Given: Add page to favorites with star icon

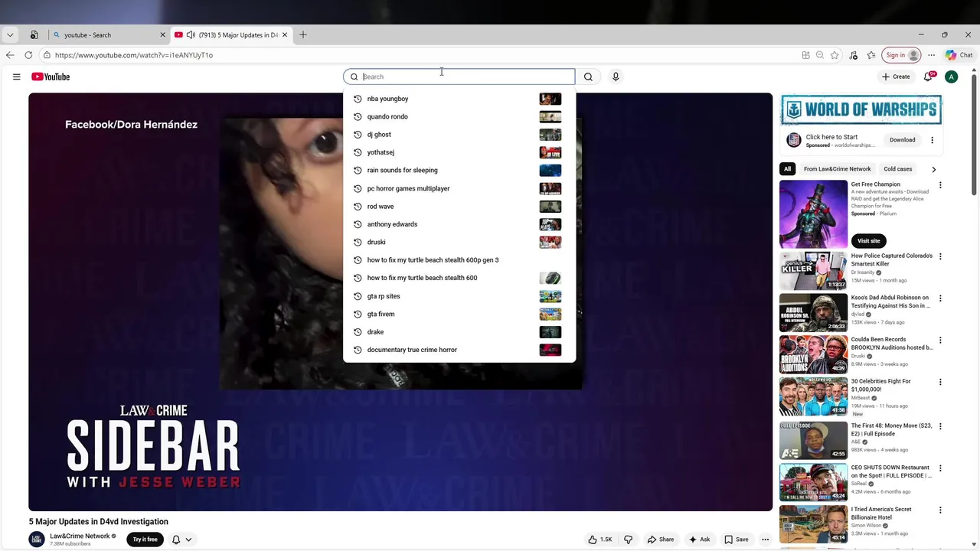Looking at the screenshot, I should tap(835, 55).
